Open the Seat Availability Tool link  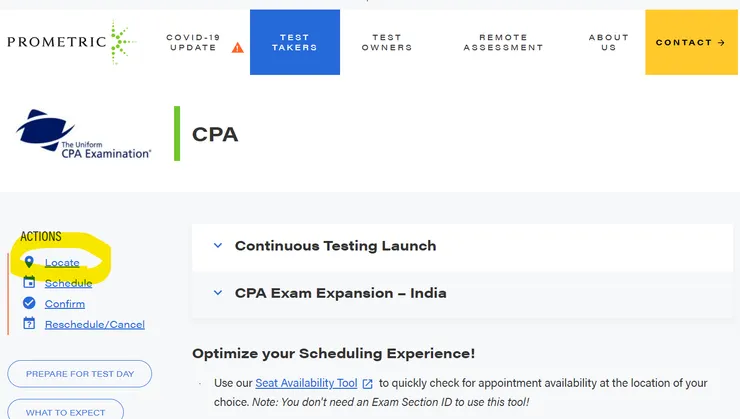click(x=306, y=383)
